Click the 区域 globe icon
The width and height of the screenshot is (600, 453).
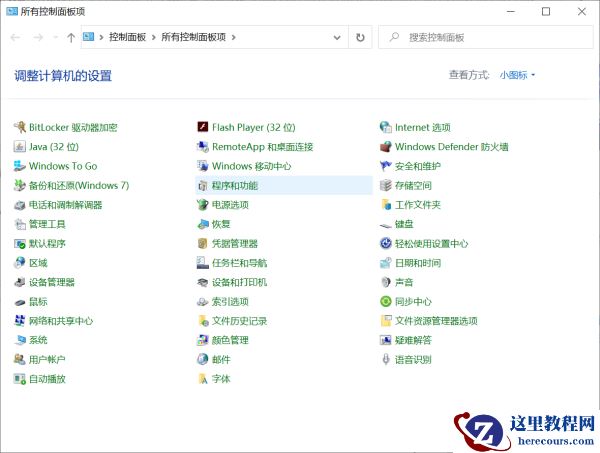click(20, 262)
